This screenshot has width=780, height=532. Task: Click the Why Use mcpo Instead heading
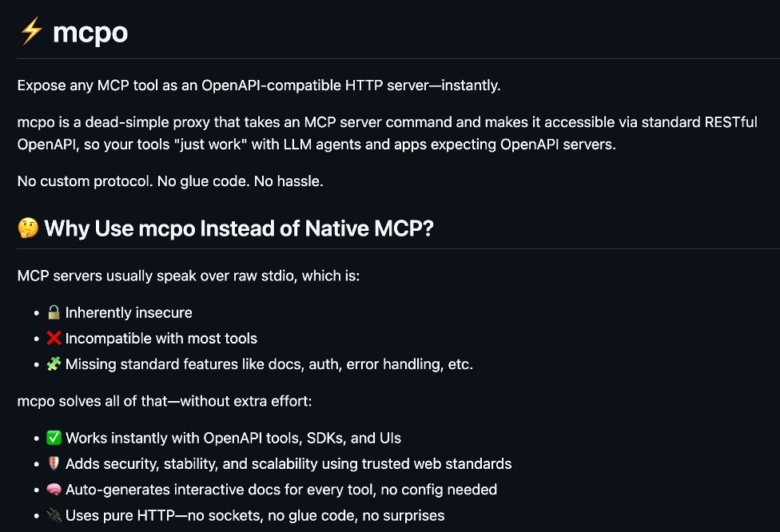[239, 229]
